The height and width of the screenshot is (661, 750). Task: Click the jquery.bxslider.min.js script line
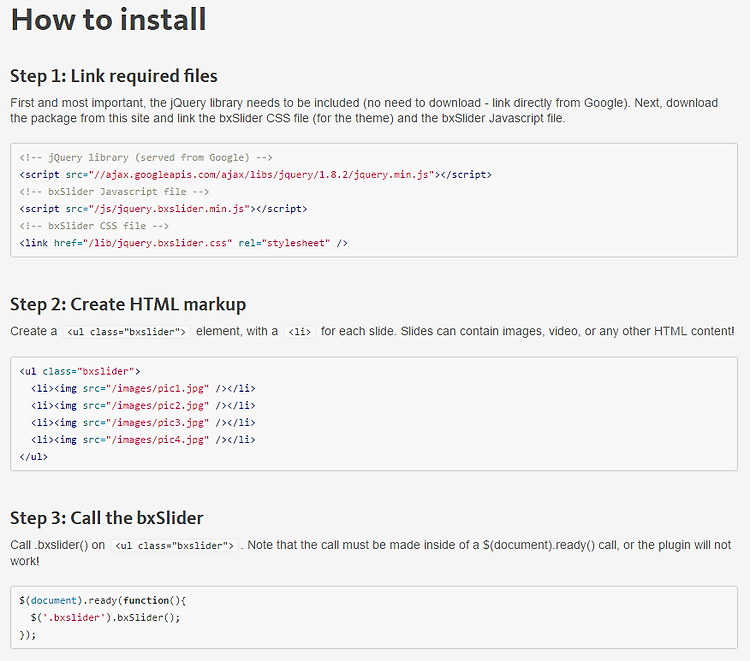(163, 209)
